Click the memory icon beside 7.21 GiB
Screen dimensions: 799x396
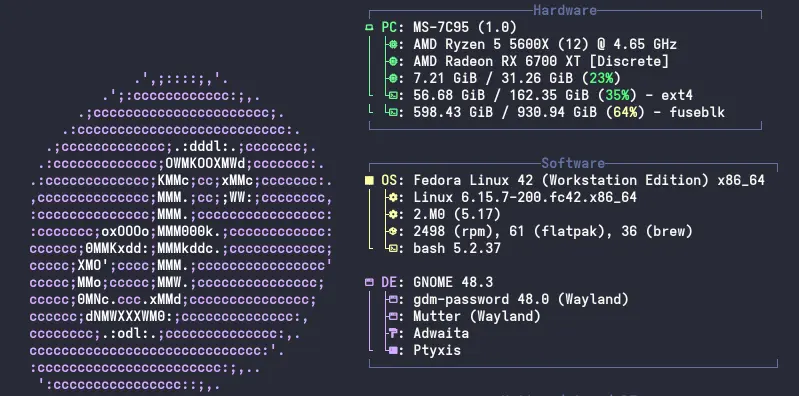(x=393, y=78)
